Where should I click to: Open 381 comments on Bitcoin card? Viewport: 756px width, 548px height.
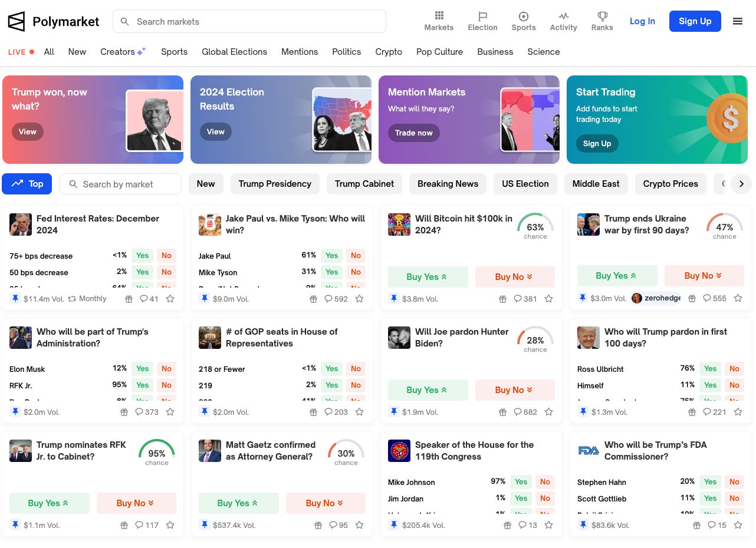525,299
